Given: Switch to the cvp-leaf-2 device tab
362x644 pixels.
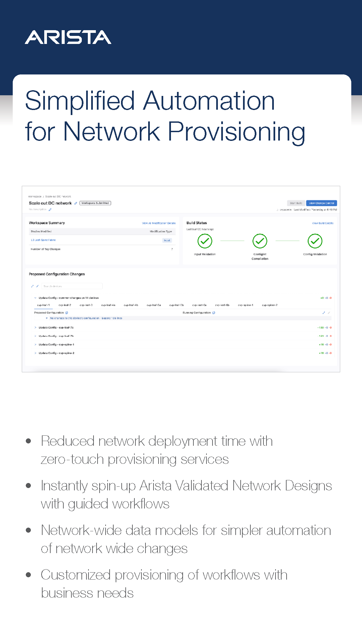Looking at the screenshot, I should tap(65, 305).
